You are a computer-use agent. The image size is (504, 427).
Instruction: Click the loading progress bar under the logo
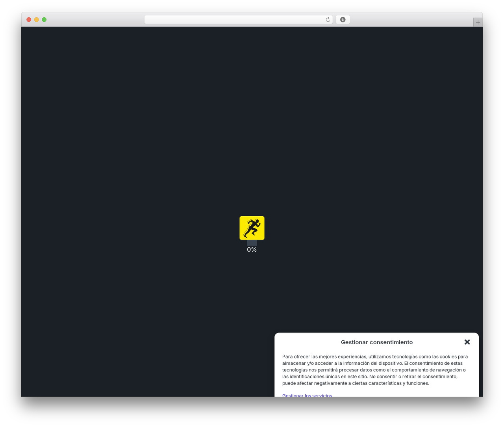click(252, 243)
